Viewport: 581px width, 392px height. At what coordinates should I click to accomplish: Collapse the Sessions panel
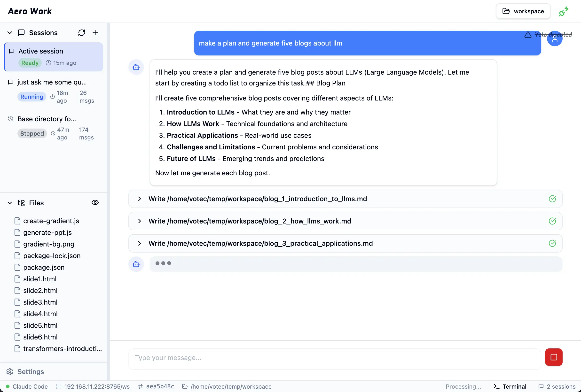pos(10,33)
